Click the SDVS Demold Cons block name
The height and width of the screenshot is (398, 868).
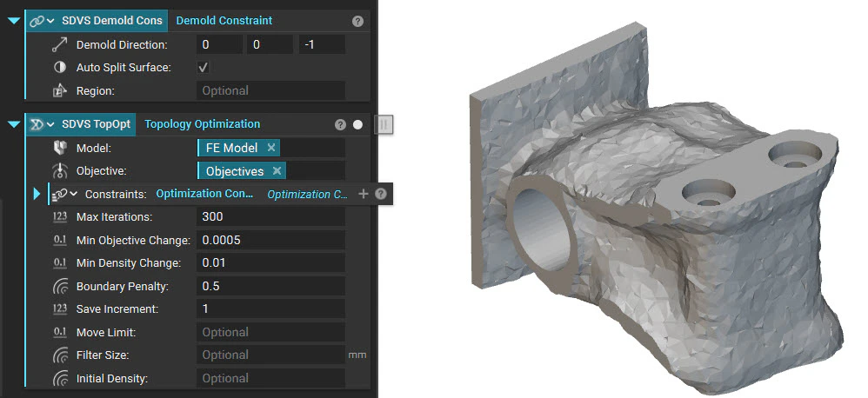[112, 21]
